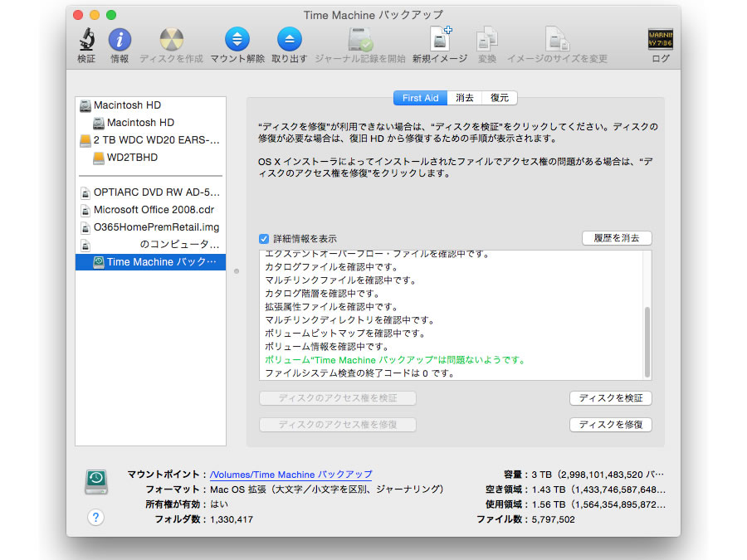Click the ディスクを修復 button
This screenshot has height=560, width=747.
pos(611,425)
